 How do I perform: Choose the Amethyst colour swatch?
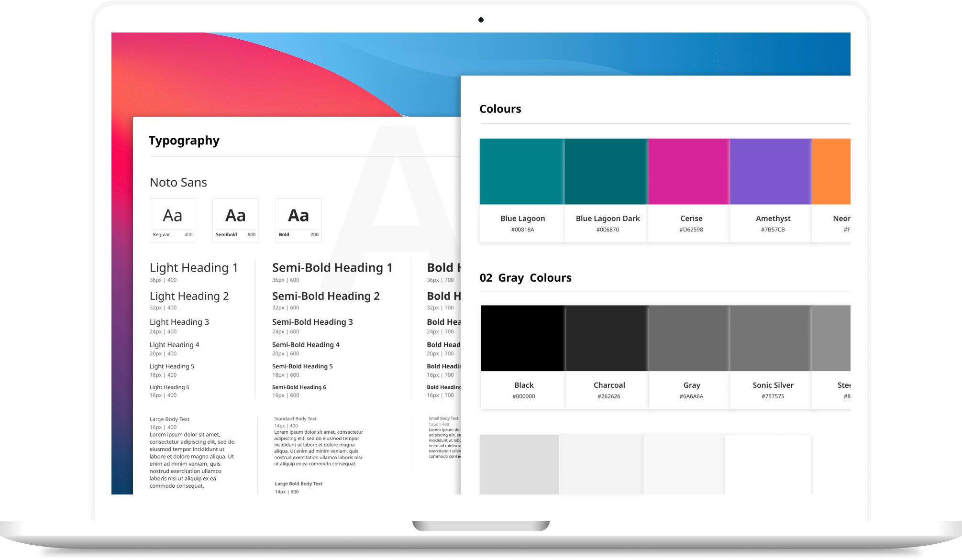(x=771, y=172)
